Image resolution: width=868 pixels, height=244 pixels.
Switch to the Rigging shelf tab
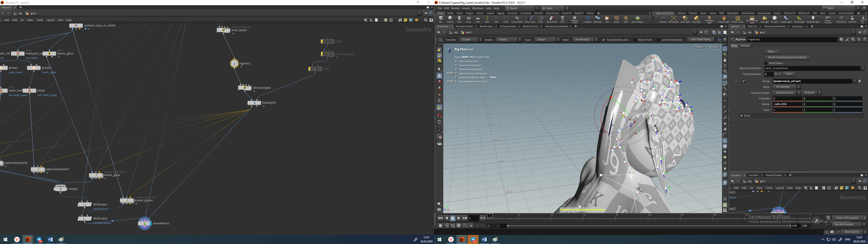pos(500,14)
